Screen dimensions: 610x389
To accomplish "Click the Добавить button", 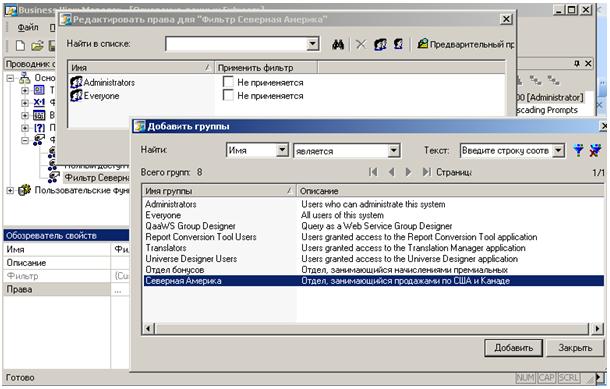I will tap(513, 348).
